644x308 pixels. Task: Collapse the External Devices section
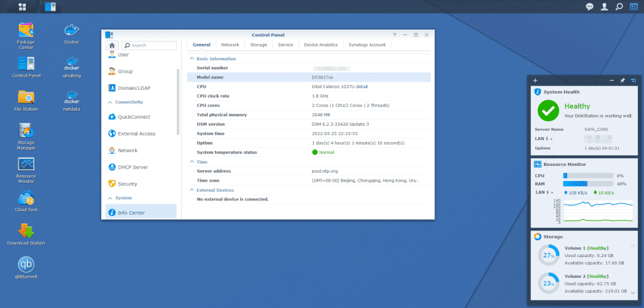coord(191,190)
